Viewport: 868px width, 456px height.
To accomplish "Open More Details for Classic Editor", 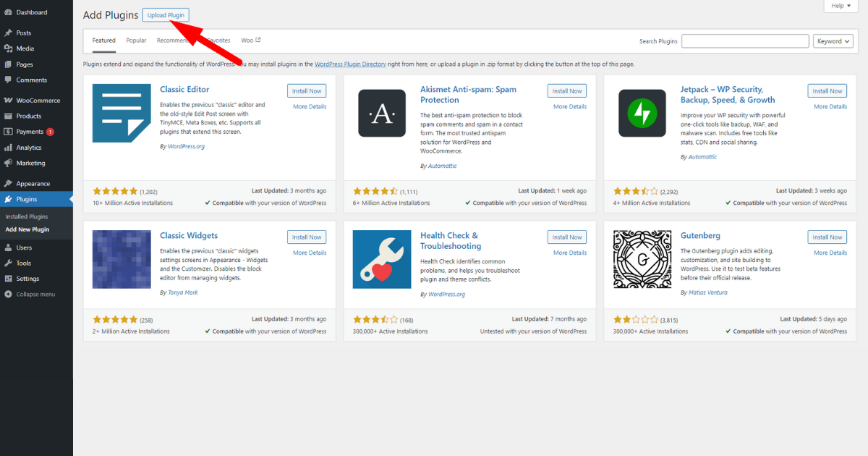I will click(310, 106).
